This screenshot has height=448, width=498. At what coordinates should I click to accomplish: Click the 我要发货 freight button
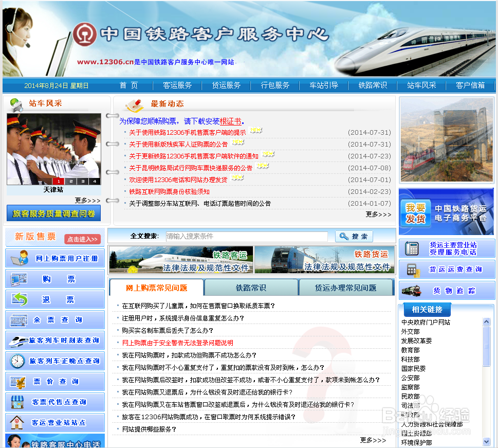click(x=415, y=213)
